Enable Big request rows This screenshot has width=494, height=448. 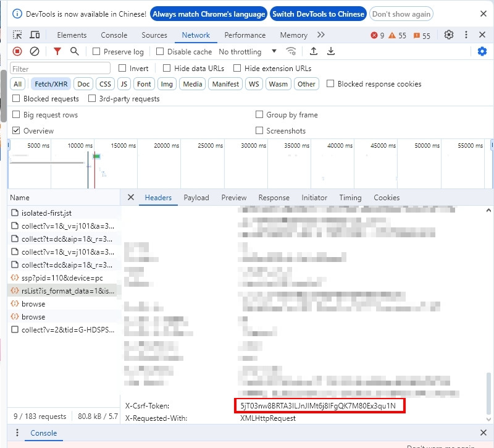pos(16,114)
